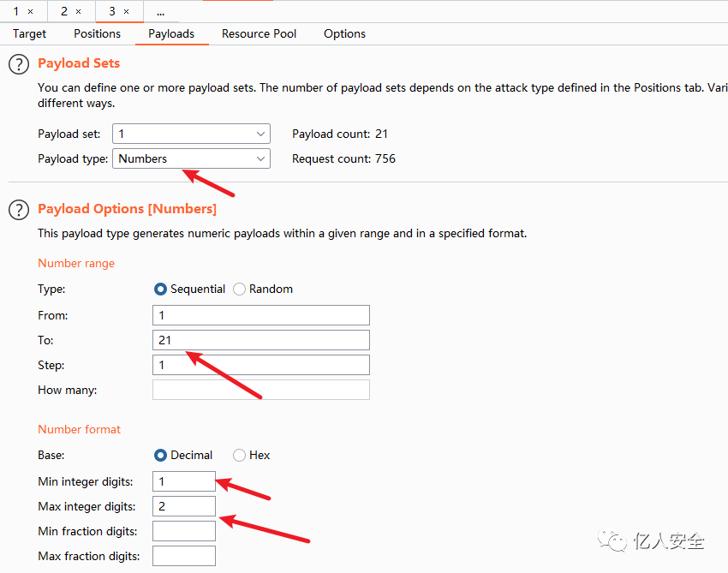Viewport: 728px width, 573px height.
Task: Expand the Payload type dropdown
Action: (x=191, y=158)
